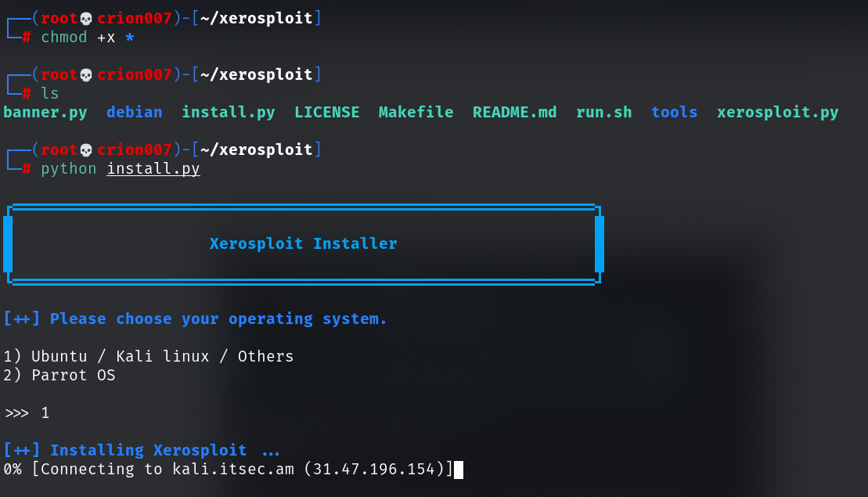This screenshot has height=497, width=868.
Task: Click the terminal cursor block after the IP address
Action: tap(459, 469)
